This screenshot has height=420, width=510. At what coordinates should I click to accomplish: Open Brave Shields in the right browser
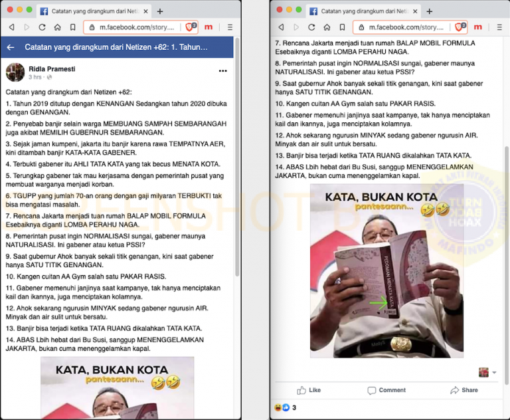coord(460,27)
